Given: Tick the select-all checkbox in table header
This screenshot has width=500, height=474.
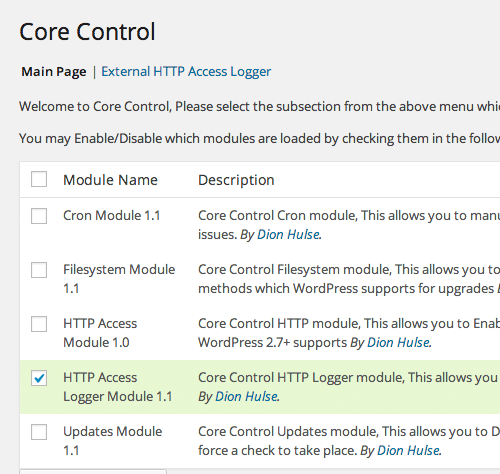Looking at the screenshot, I should pos(39,179).
